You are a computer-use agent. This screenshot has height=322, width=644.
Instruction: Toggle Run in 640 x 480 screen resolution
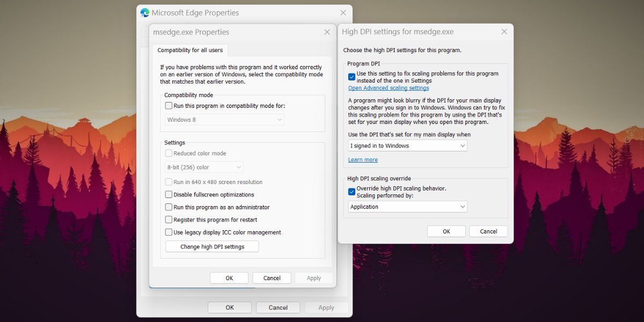coord(169,182)
